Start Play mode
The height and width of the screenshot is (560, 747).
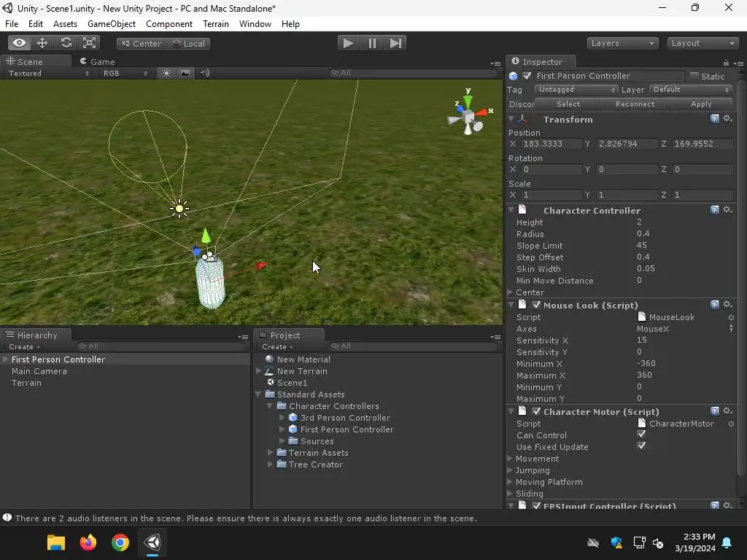coord(348,43)
